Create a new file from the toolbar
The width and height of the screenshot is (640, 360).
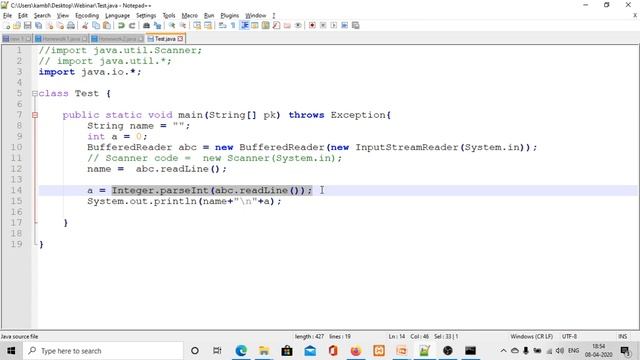coord(6,25)
